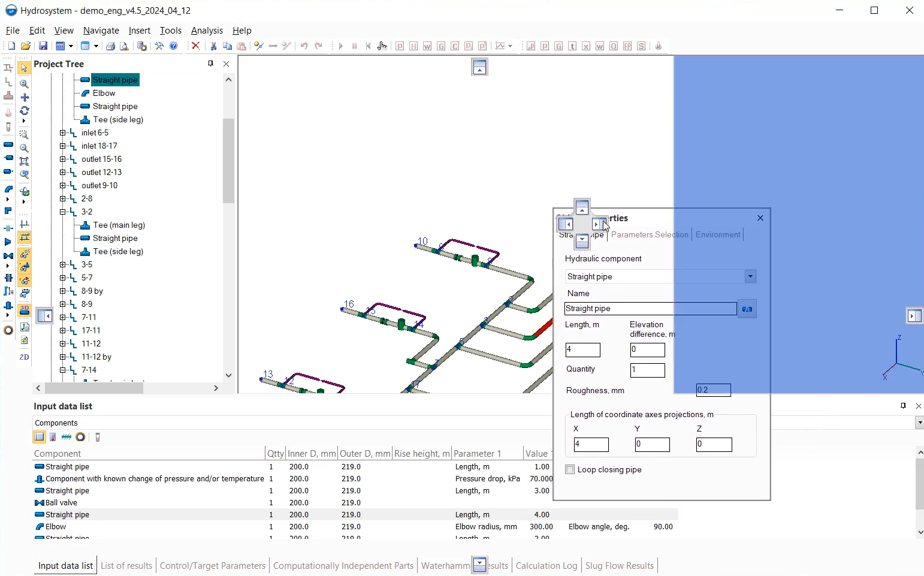
Task: Switch to the Calculation Log tab
Action: click(x=546, y=566)
